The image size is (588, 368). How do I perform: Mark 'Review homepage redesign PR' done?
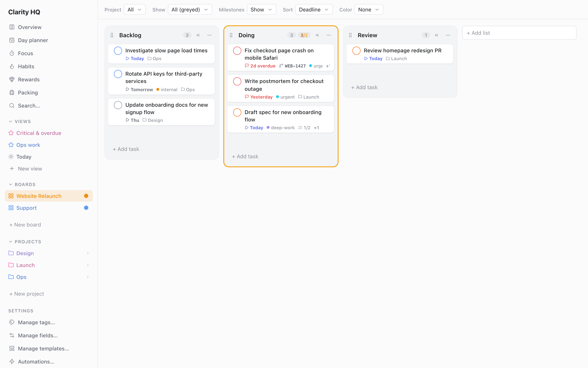click(356, 51)
